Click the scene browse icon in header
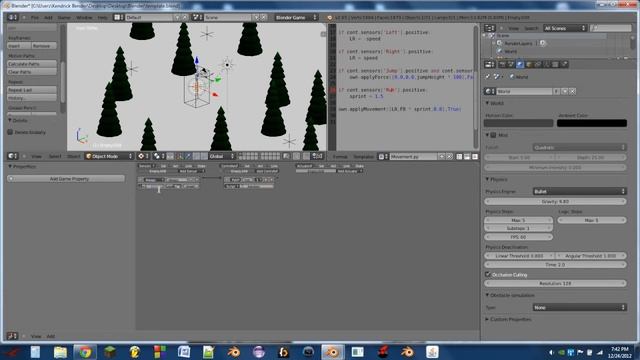 [x=198, y=18]
